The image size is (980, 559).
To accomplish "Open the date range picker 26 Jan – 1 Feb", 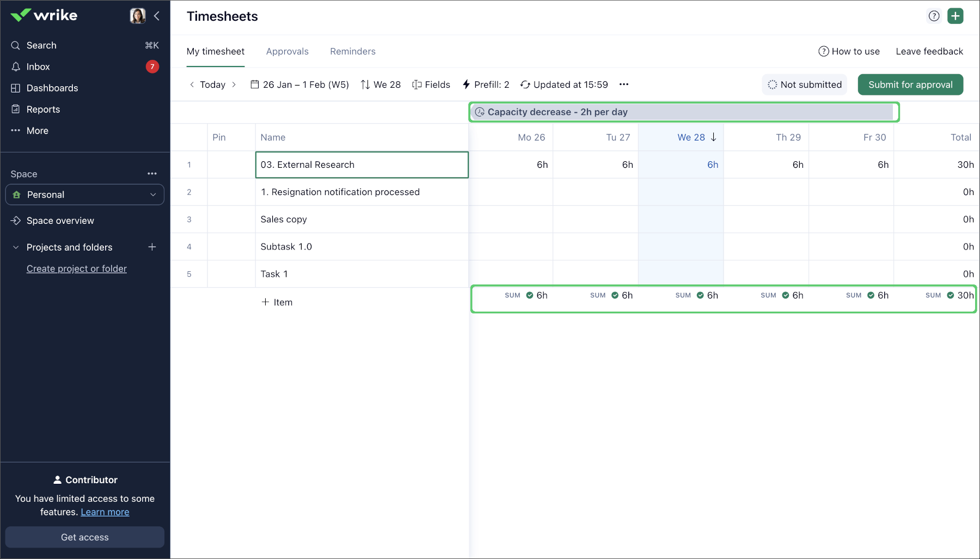I will pos(300,84).
